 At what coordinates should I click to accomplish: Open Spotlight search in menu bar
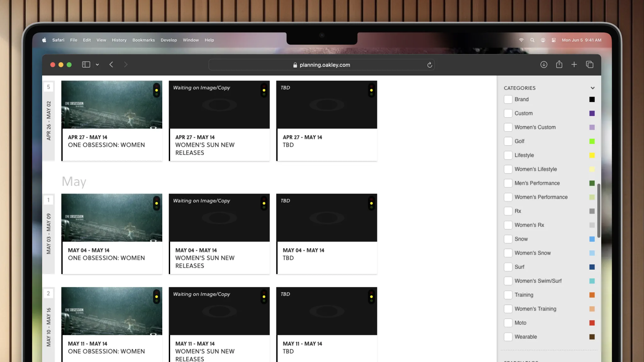[x=532, y=40]
